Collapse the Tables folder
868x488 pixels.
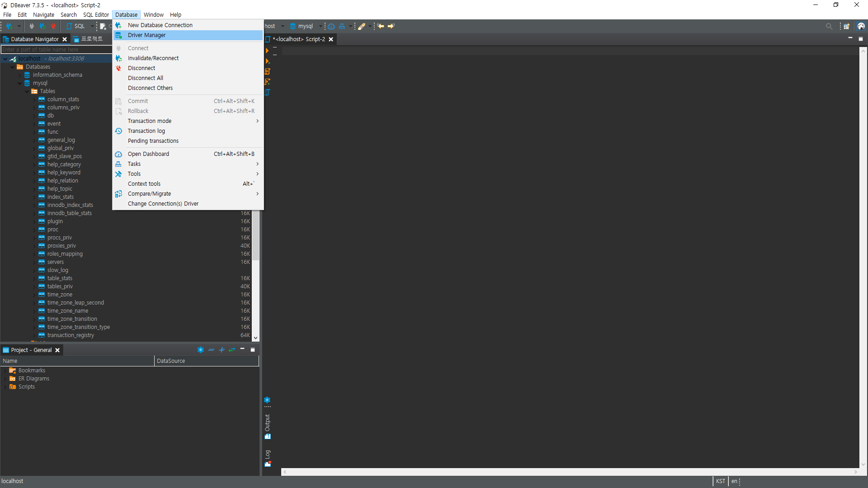27,91
